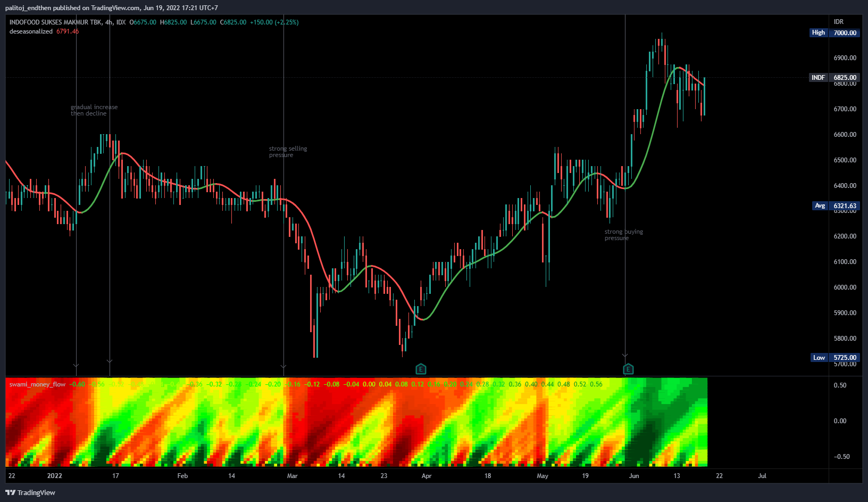The image size is (868, 502).
Task: Click the earnings E marker near Jun
Action: [628, 369]
